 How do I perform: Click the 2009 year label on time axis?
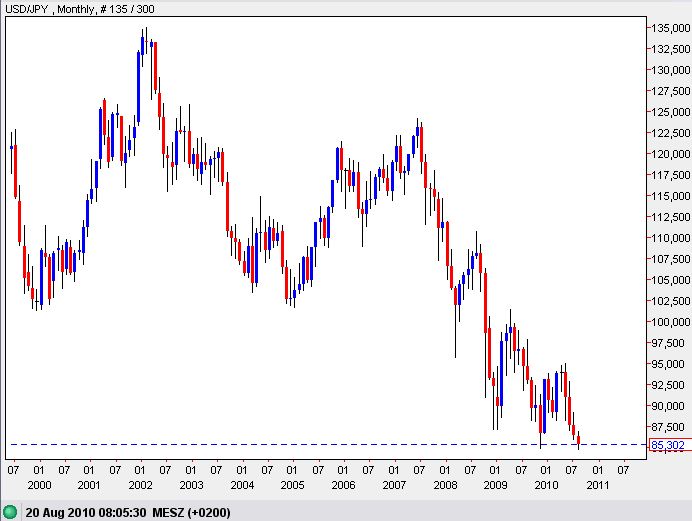496,485
